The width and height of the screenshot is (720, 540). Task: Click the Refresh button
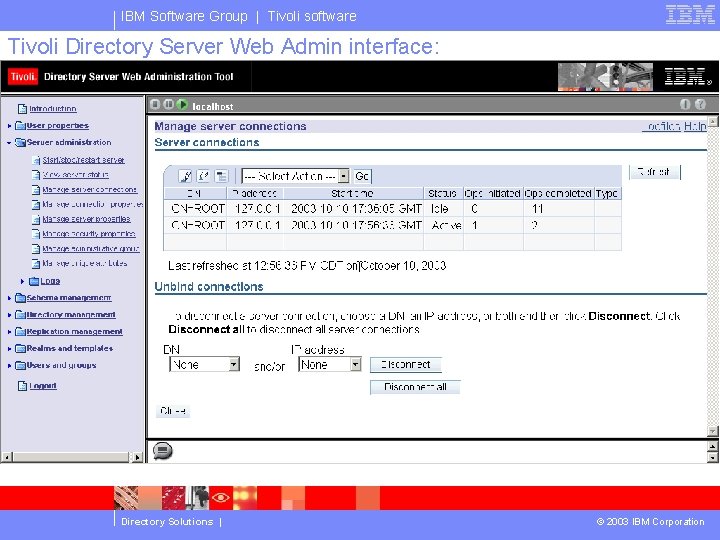(654, 172)
